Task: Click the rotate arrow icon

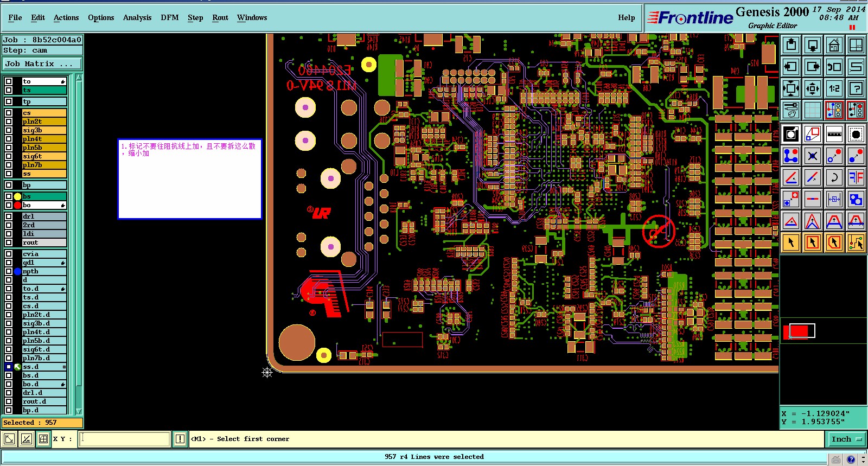Action: click(x=834, y=177)
